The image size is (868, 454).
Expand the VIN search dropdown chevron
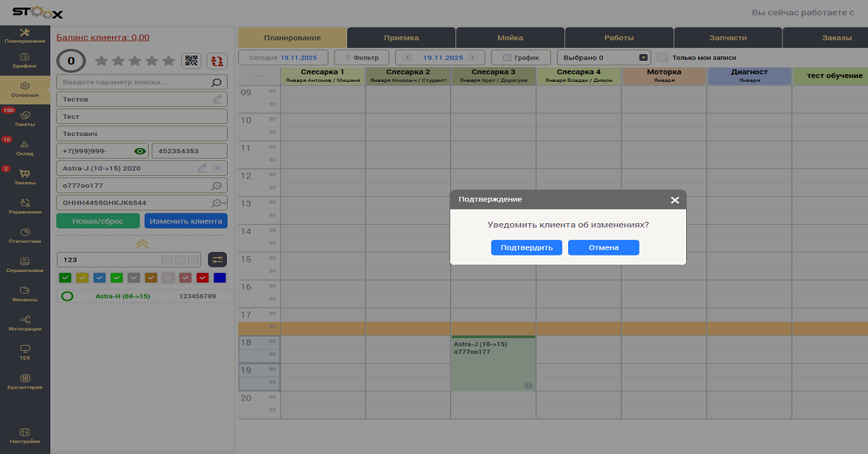224,203
